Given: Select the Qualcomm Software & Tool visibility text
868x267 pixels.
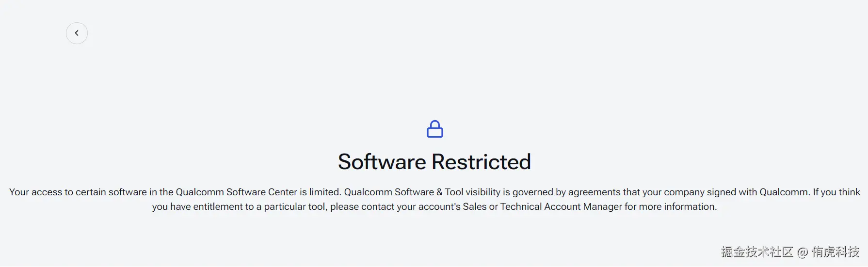Looking at the screenshot, I should 422,192.
